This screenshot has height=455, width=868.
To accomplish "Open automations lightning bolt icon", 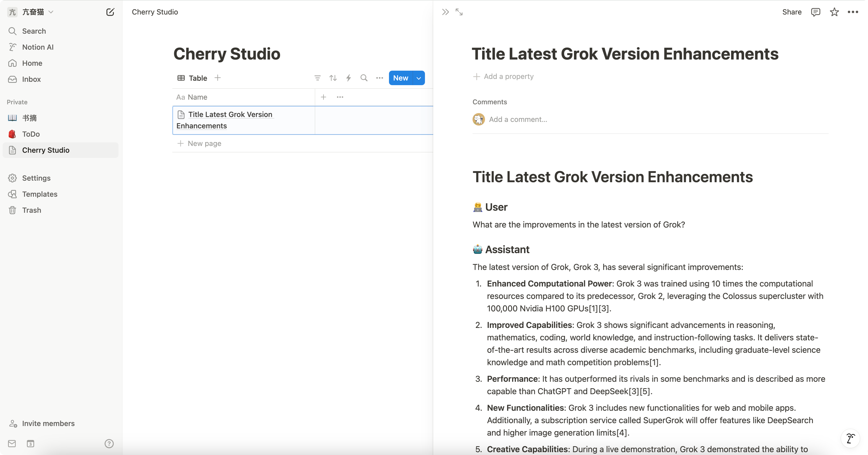I will click(348, 78).
